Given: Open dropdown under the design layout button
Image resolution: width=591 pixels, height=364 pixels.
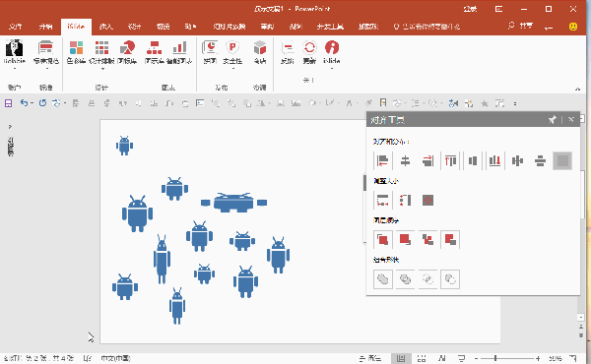Looking at the screenshot, I should tap(102, 69).
